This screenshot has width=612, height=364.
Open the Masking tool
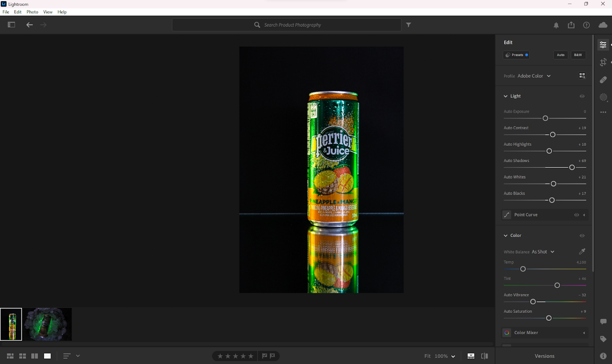[603, 97]
